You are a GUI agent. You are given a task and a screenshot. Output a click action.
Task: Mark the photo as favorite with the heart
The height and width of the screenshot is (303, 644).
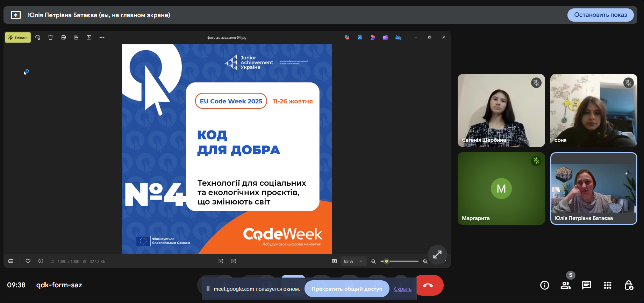(x=28, y=261)
